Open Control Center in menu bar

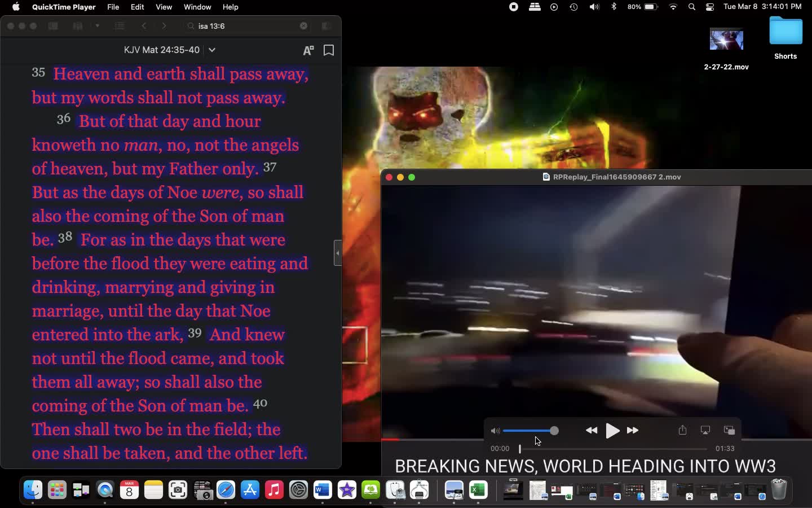click(x=710, y=7)
